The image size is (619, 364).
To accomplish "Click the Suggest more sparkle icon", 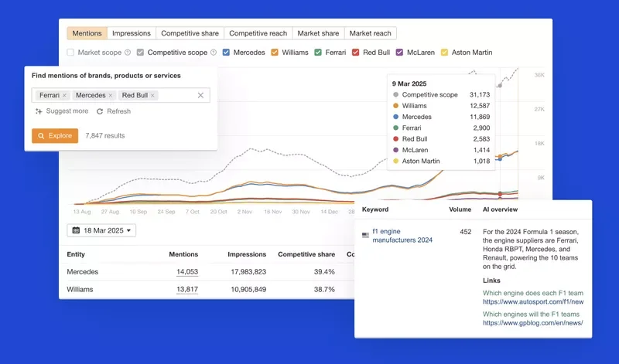I will click(x=39, y=111).
